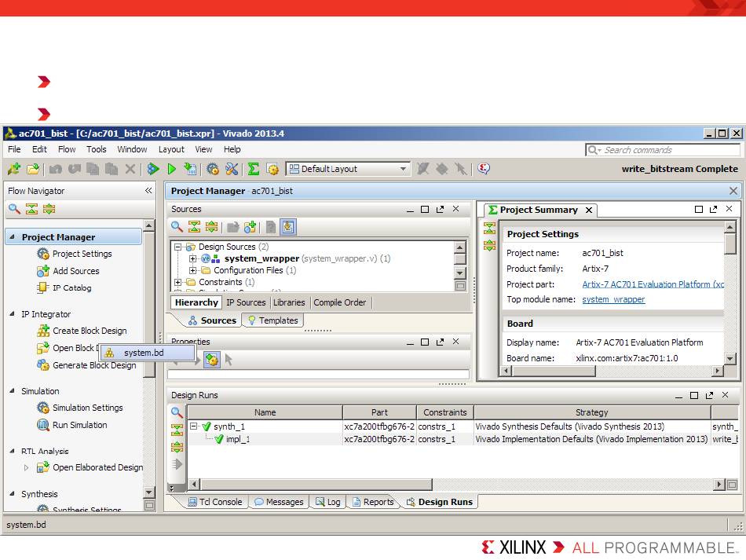Select system.bd in the popup menu
The image size is (746, 560).
(148, 353)
